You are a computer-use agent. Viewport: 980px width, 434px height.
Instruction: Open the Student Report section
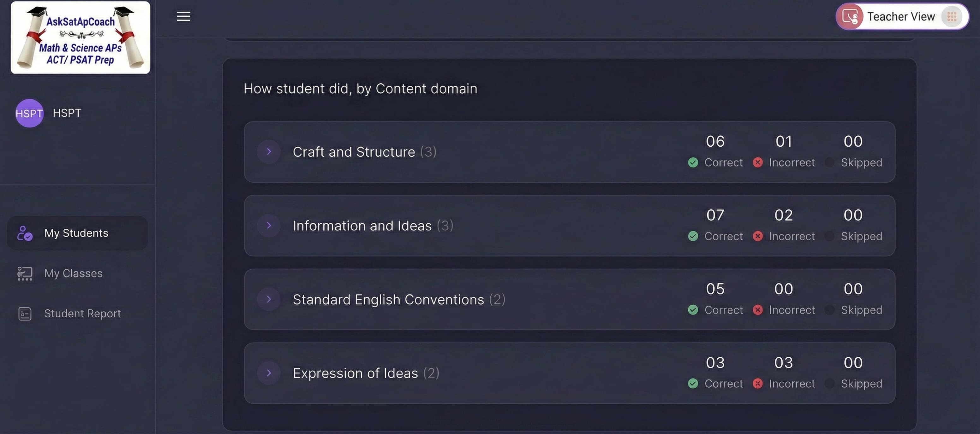point(82,314)
